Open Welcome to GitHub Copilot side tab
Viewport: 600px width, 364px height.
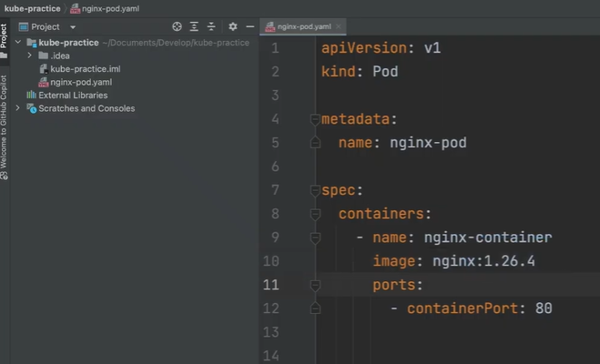coord(4,126)
